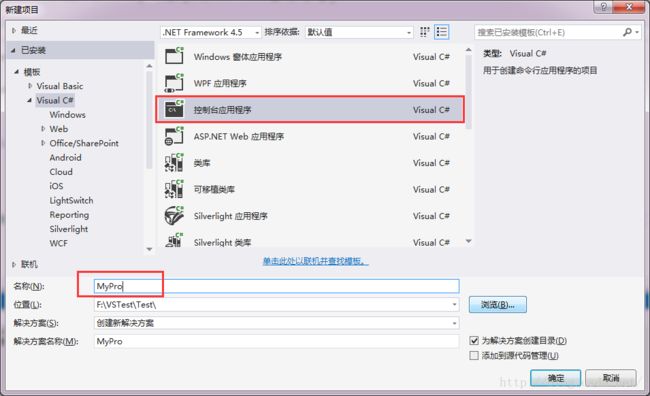Viewport: 650px width, 396px height.
Task: Open the .NET Framework 4.5 version dropdown
Action: click(257, 33)
